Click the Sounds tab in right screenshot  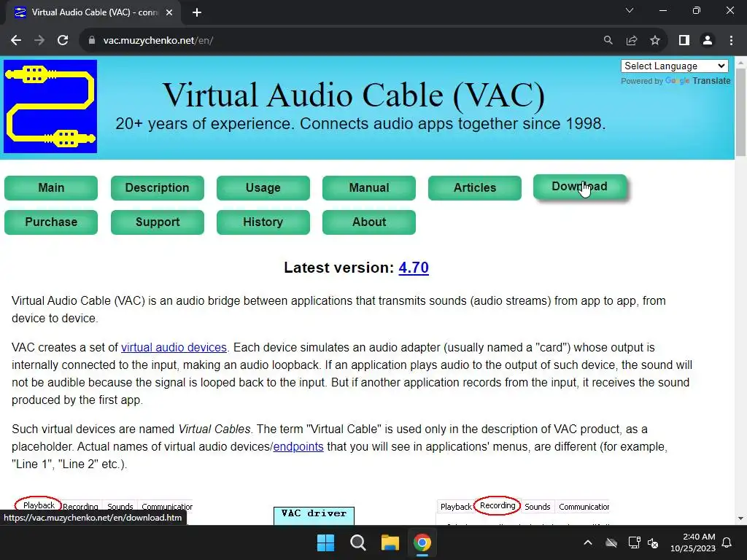(538, 507)
